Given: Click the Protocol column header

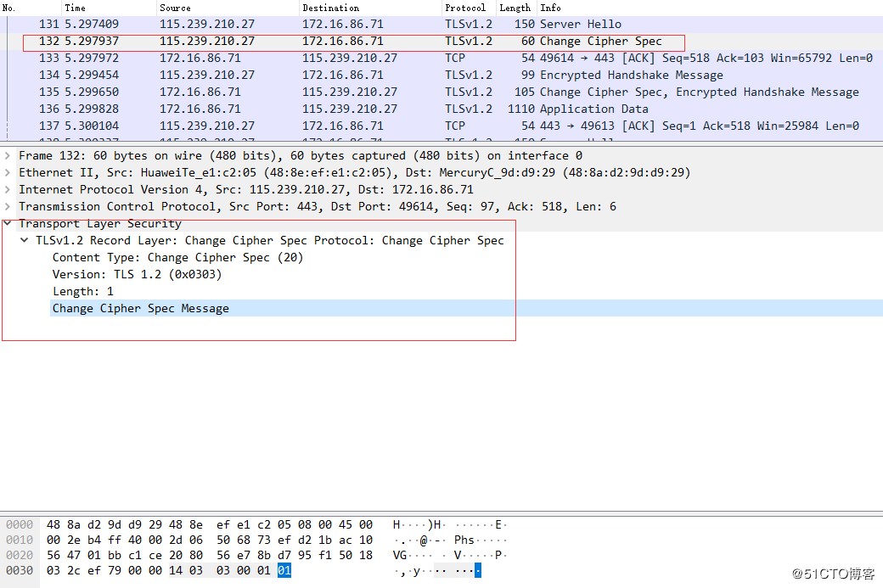Looking at the screenshot, I should tap(465, 8).
